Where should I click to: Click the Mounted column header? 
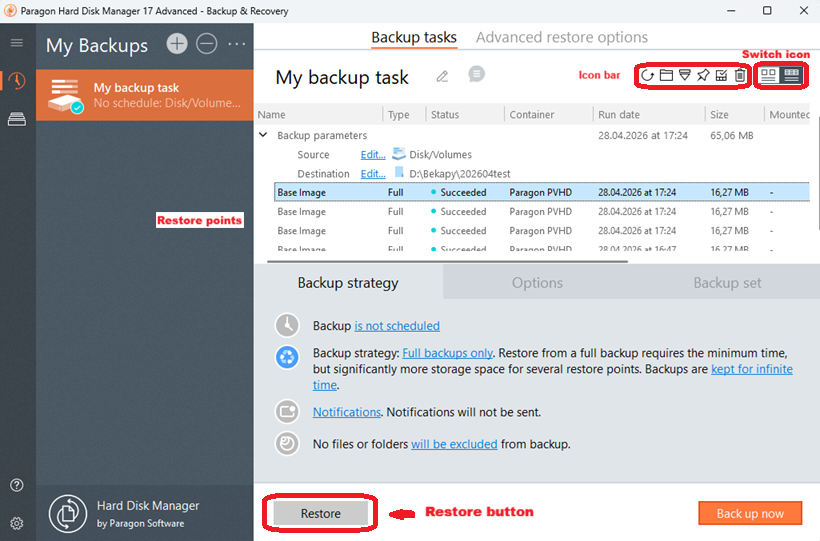coord(789,115)
